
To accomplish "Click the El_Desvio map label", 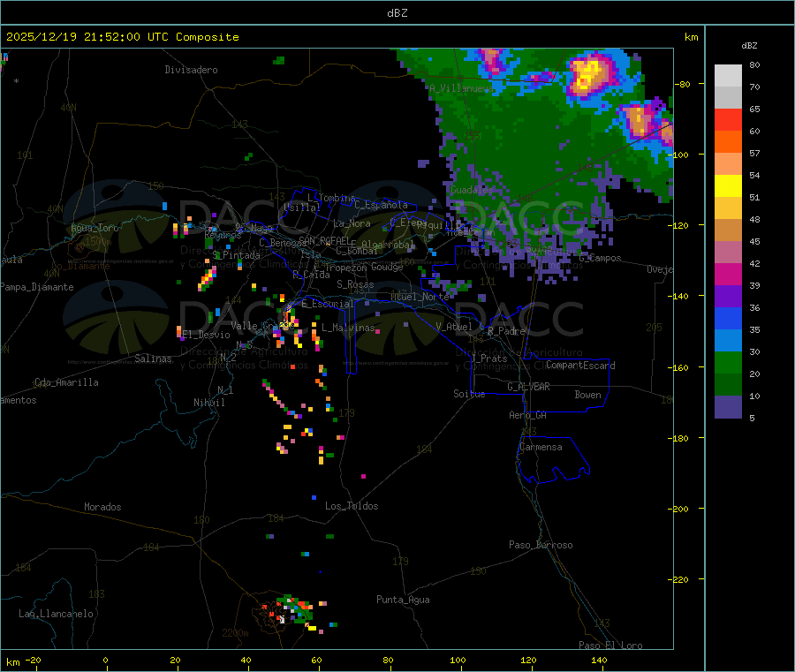I will click(206, 335).
